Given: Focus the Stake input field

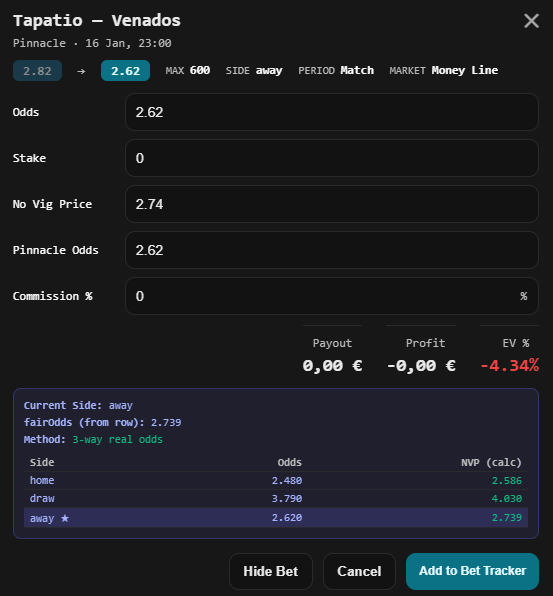Looking at the screenshot, I should pos(332,158).
